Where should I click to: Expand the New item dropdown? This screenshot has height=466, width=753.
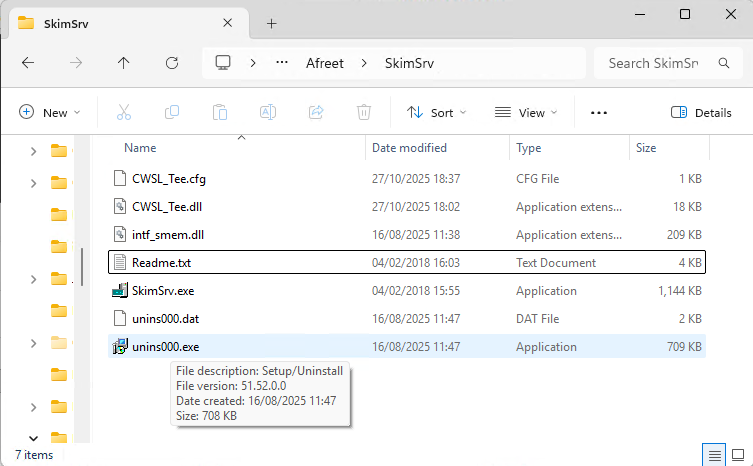point(49,113)
